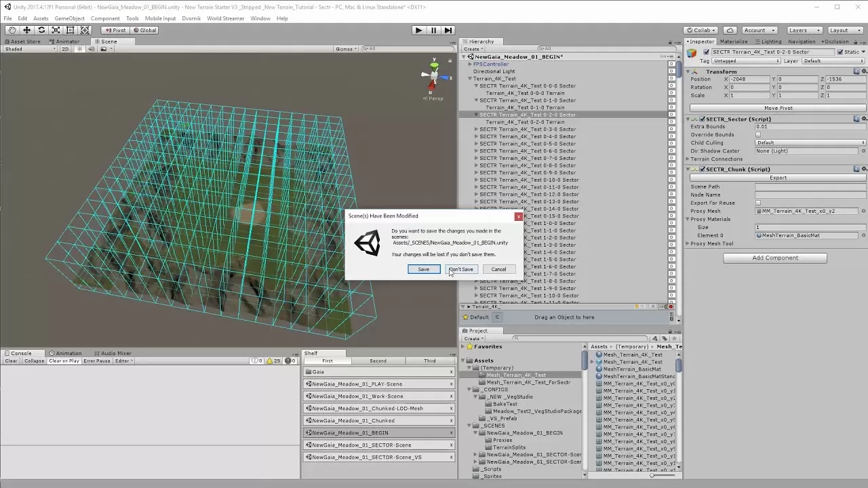Open Dir Shadow Caster object picker
Viewport: 868px width, 488px height.
tap(863, 151)
